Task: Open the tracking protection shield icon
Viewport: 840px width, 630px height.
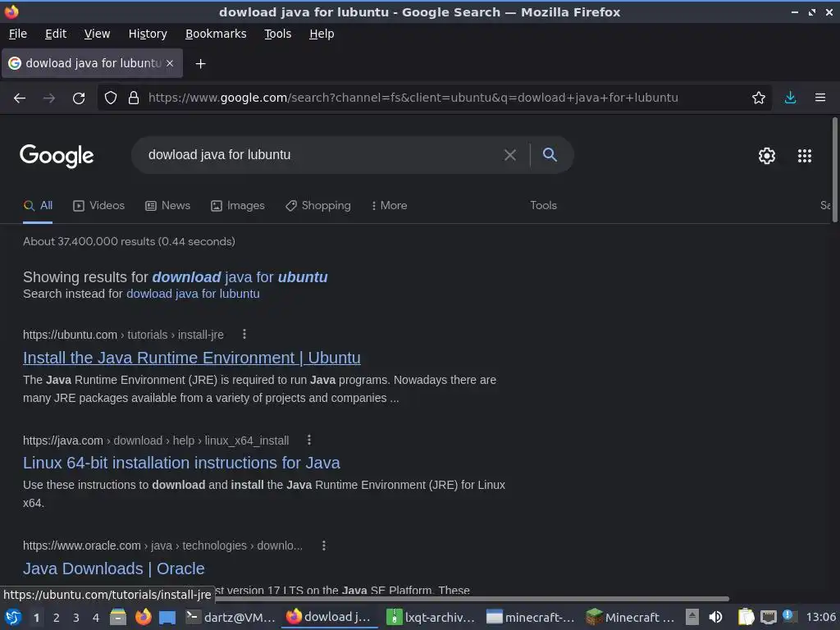Action: [x=111, y=98]
